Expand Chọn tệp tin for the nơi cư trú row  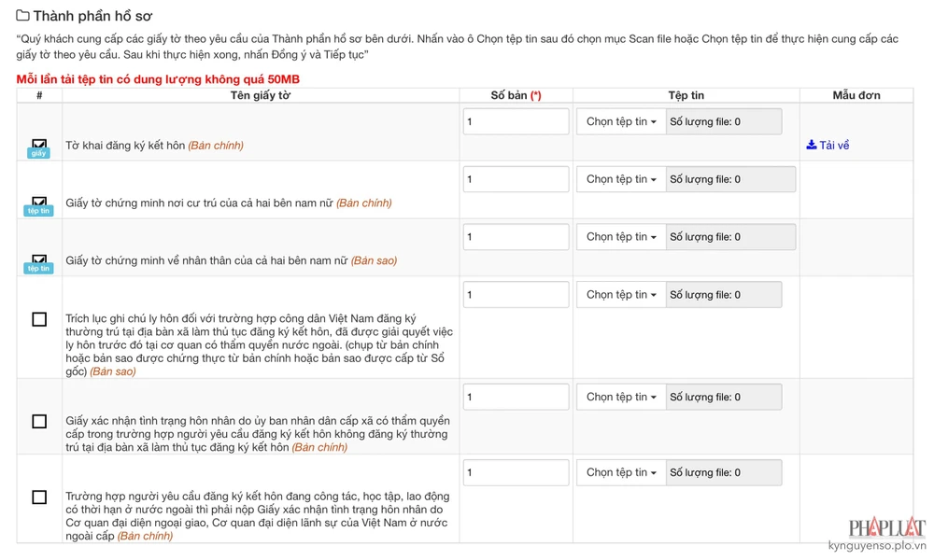621,179
